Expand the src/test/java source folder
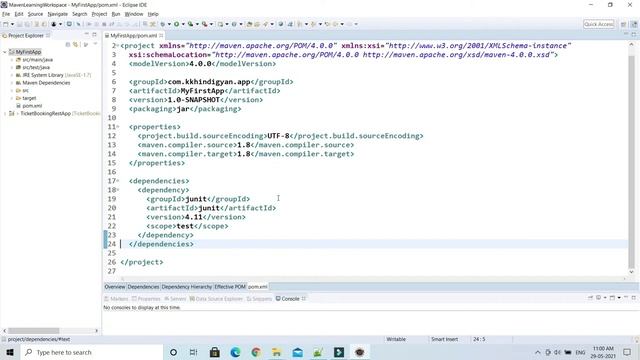 pos(12,67)
